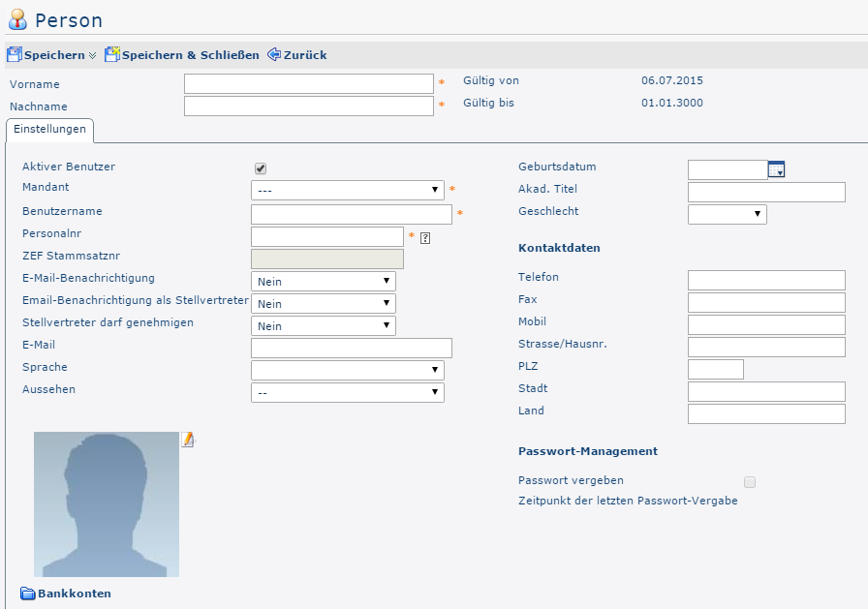Screen dimensions: 868x609
Task: Click the Zurück arrow icon
Action: [x=273, y=55]
